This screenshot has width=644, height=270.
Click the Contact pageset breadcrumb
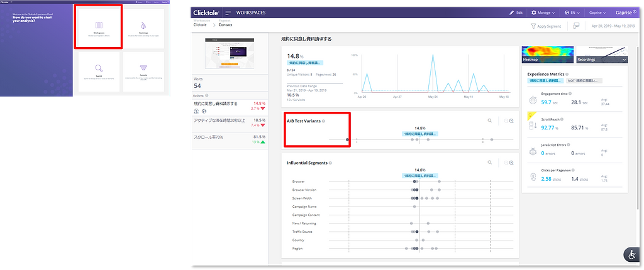click(226, 24)
